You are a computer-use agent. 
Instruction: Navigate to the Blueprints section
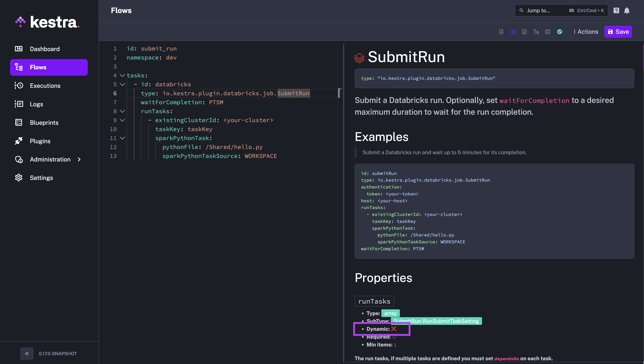pyautogui.click(x=44, y=123)
